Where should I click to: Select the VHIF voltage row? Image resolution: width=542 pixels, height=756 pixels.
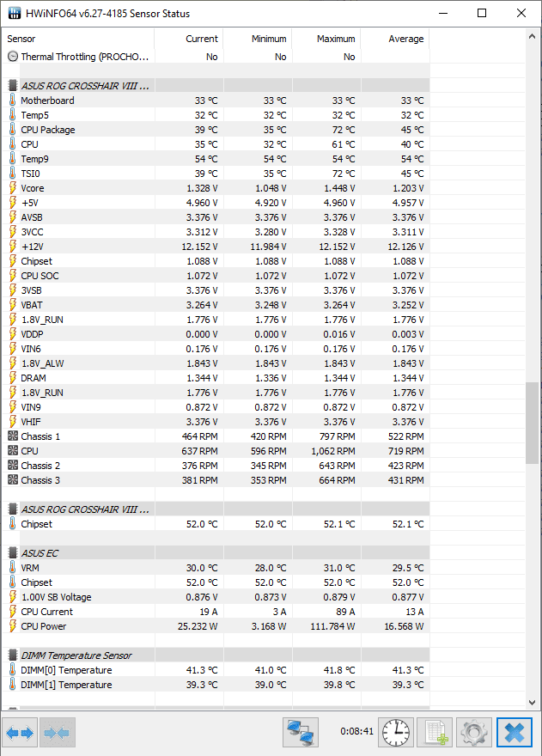pos(216,422)
